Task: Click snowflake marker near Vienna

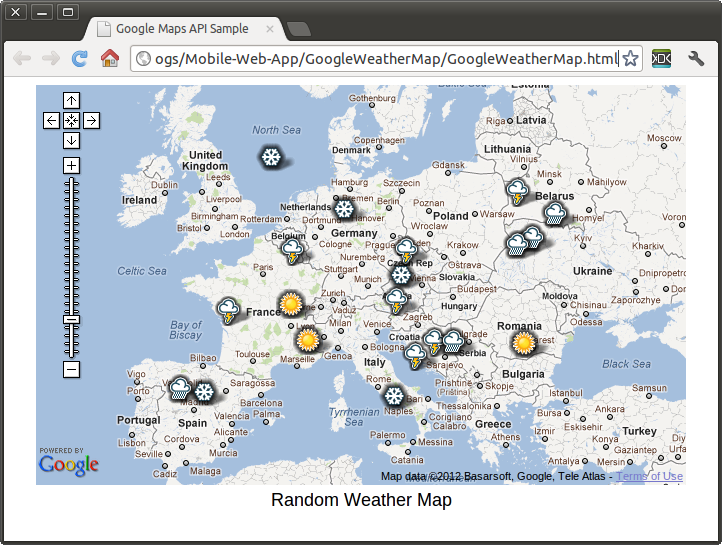Action: (401, 275)
